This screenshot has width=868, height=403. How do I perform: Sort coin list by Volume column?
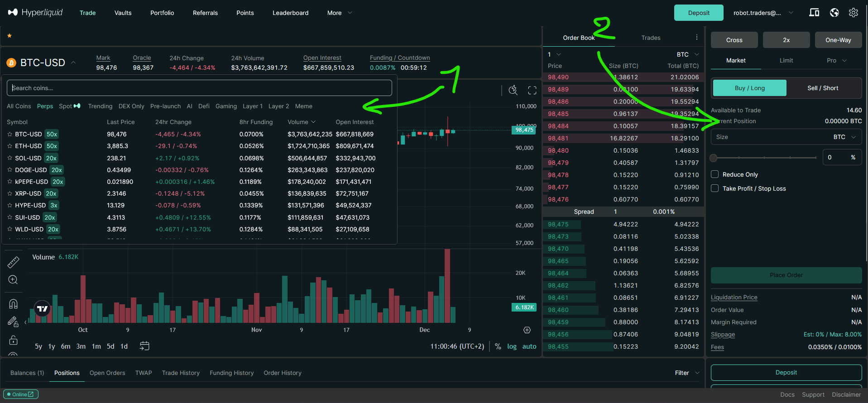pyautogui.click(x=302, y=122)
